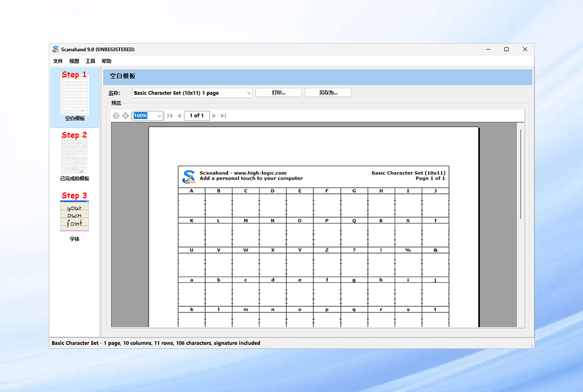583x392 pixels.
Task: Open the 视图 menu
Action: (x=74, y=61)
